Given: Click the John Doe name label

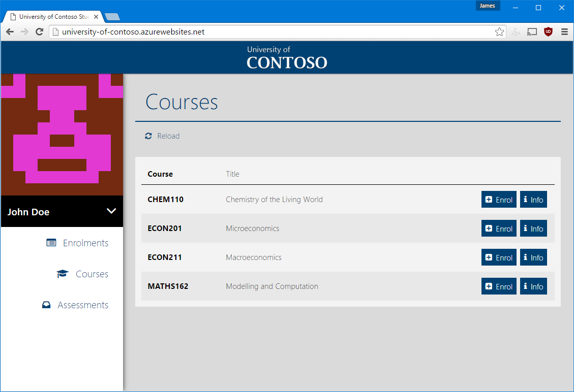Looking at the screenshot, I should point(28,212).
